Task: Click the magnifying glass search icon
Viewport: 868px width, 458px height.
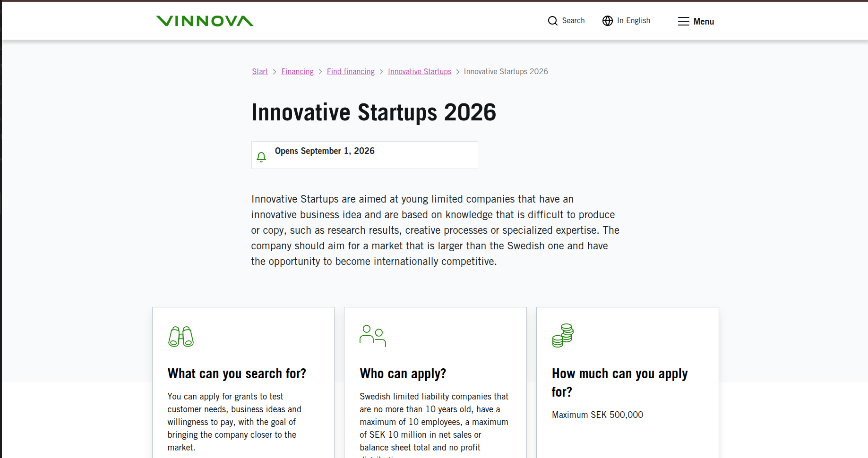Action: pos(552,21)
